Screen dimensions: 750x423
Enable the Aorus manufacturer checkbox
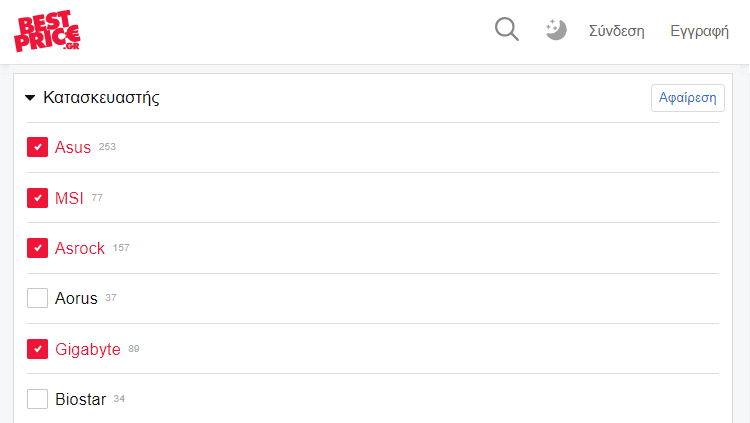pyautogui.click(x=37, y=298)
